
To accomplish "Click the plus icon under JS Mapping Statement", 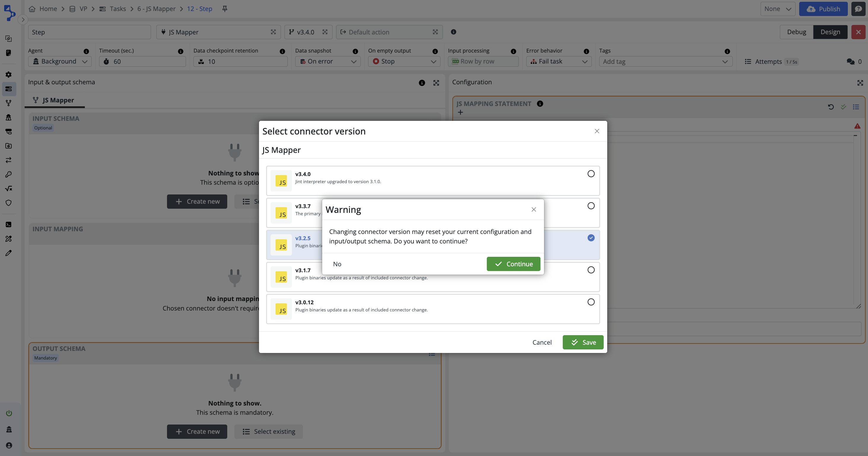I will coord(460,112).
